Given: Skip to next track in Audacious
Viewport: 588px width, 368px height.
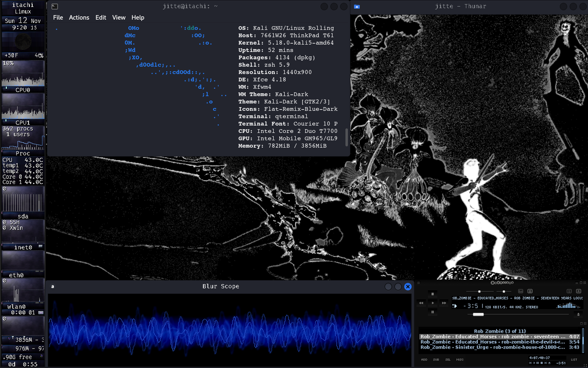Looking at the screenshot, I should pos(444,303).
